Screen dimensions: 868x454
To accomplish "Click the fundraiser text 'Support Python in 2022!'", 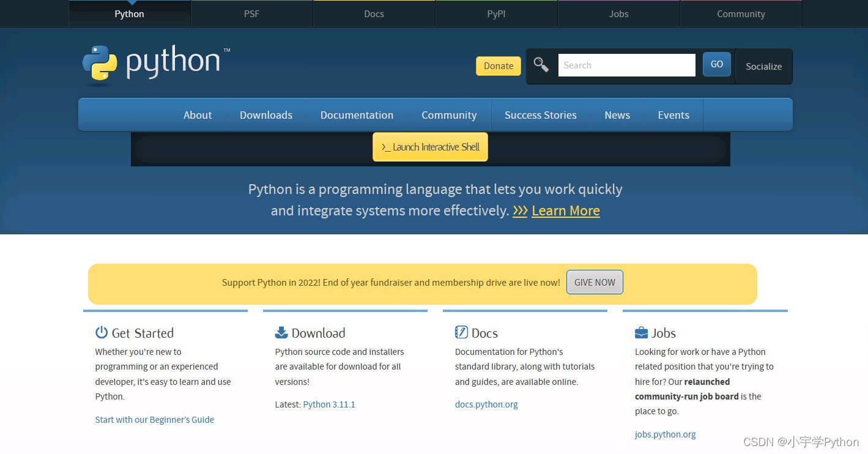I will tap(271, 283).
